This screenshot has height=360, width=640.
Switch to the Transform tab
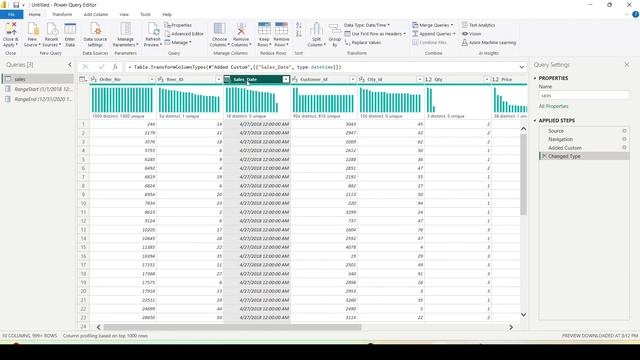point(62,14)
